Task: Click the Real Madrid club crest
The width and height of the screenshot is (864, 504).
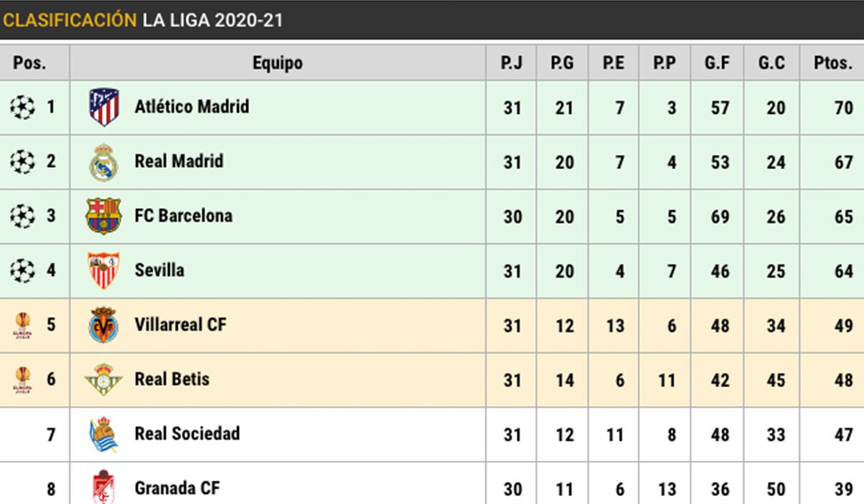Action: (x=104, y=162)
